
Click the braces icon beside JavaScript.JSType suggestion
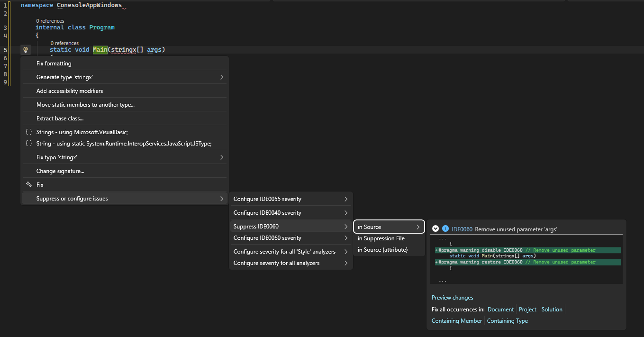pos(28,143)
